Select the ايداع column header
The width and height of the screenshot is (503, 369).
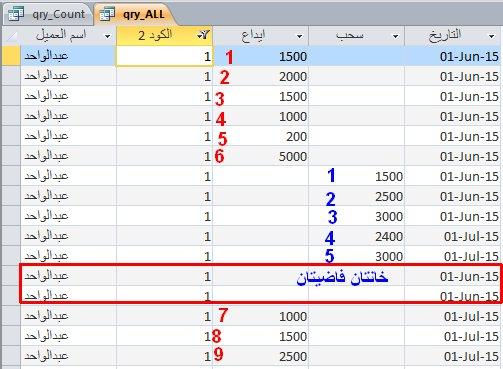[x=260, y=35]
